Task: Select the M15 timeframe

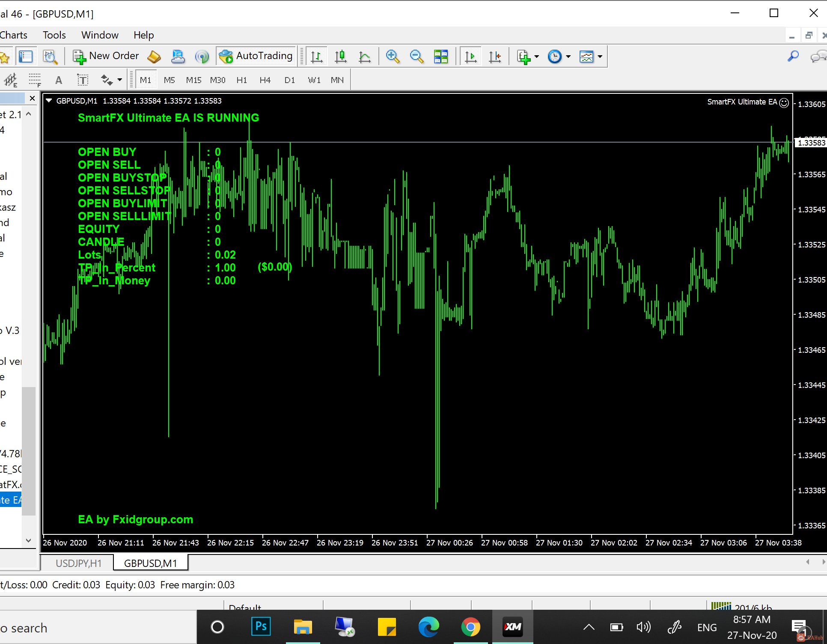Action: point(193,80)
